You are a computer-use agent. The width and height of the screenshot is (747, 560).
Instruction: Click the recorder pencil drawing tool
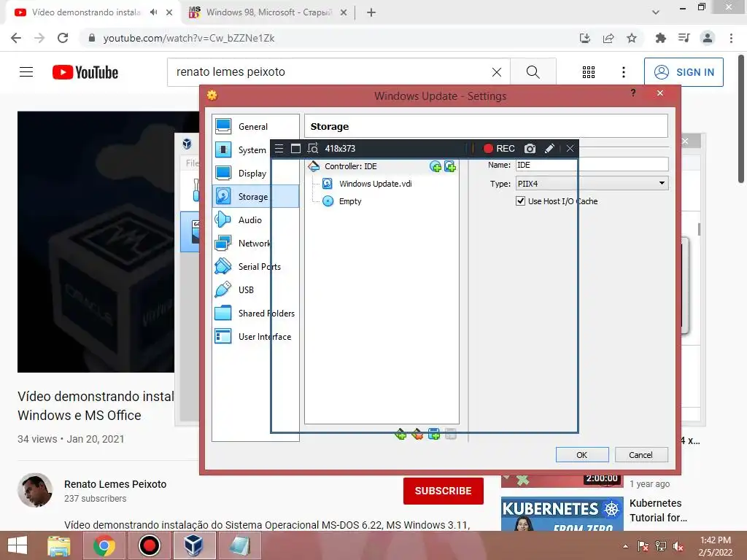[549, 149]
